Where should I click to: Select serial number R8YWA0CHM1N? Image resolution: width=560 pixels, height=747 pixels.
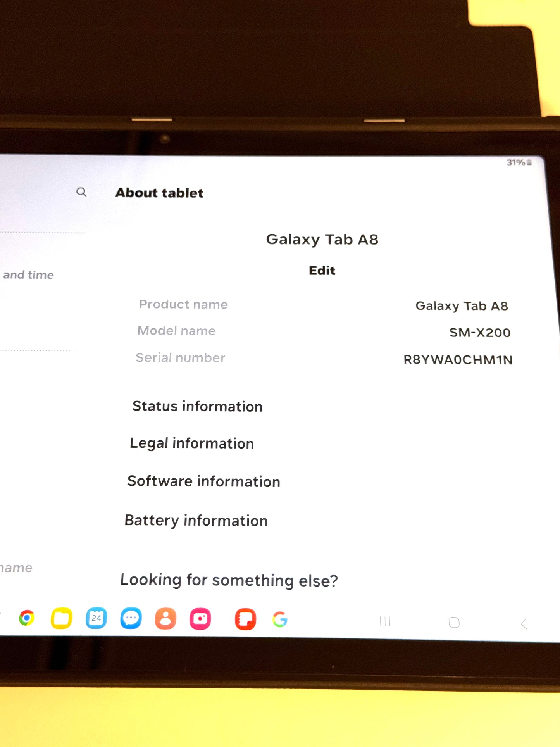tap(458, 360)
